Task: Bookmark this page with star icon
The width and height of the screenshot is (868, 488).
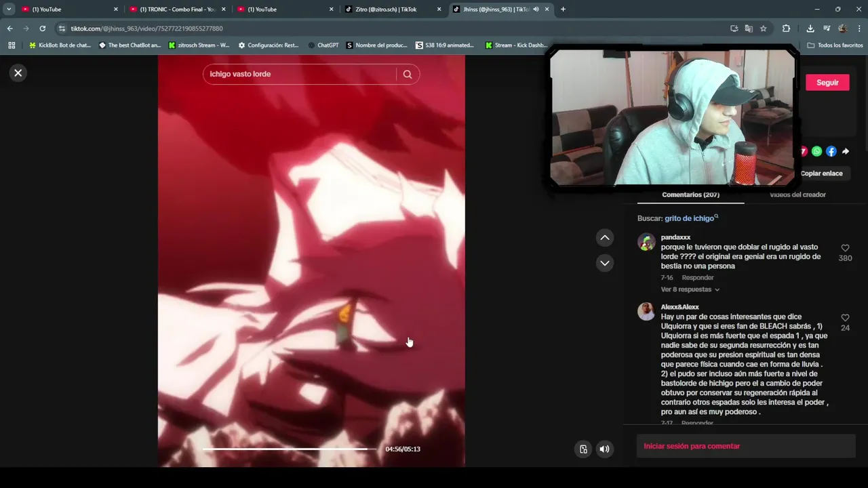Action: (x=764, y=28)
